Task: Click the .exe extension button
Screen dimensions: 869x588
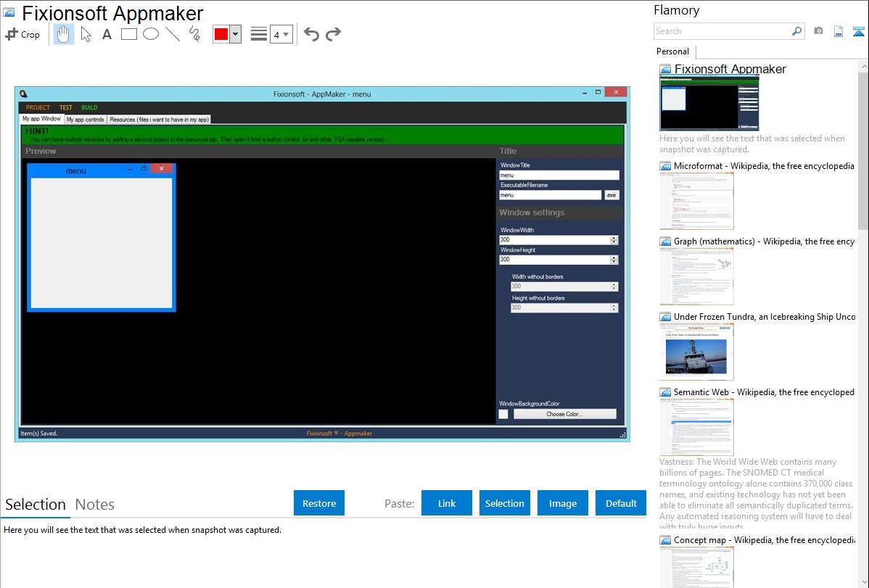Action: 611,195
